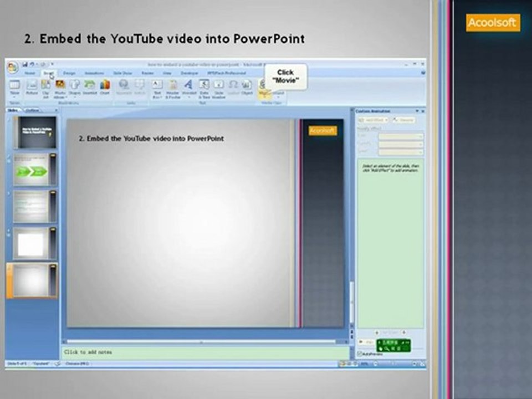Click the Redo icon in quick access toolbar

point(43,64)
